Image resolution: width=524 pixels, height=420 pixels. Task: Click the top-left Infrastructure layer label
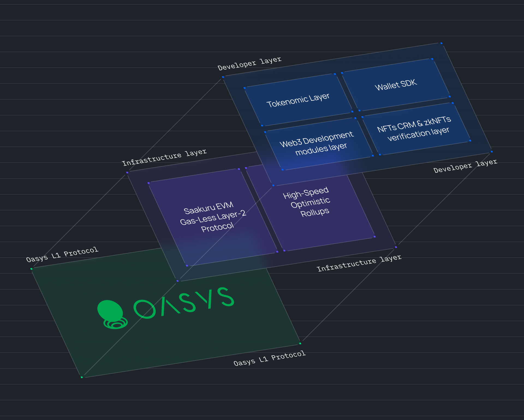pyautogui.click(x=164, y=157)
